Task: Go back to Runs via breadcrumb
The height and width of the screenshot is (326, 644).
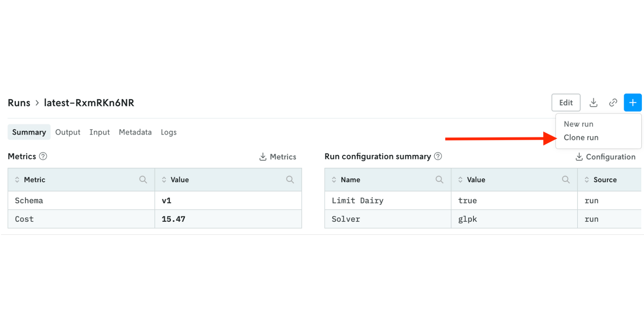Action: 19,103
